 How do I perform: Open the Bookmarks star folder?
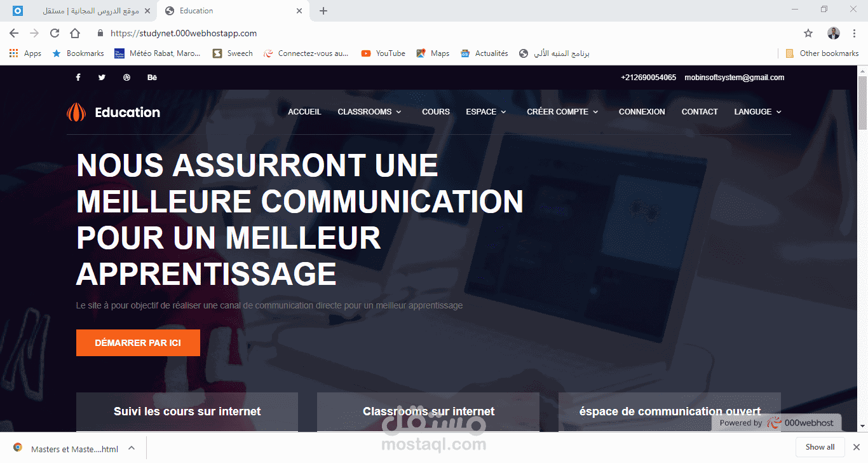(78, 53)
